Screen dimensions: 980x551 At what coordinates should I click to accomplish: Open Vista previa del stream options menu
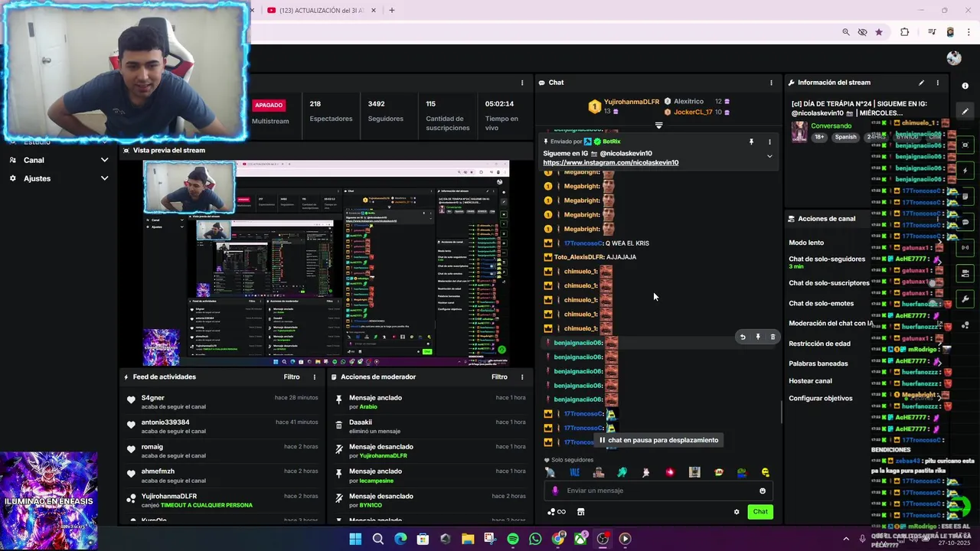click(x=522, y=83)
